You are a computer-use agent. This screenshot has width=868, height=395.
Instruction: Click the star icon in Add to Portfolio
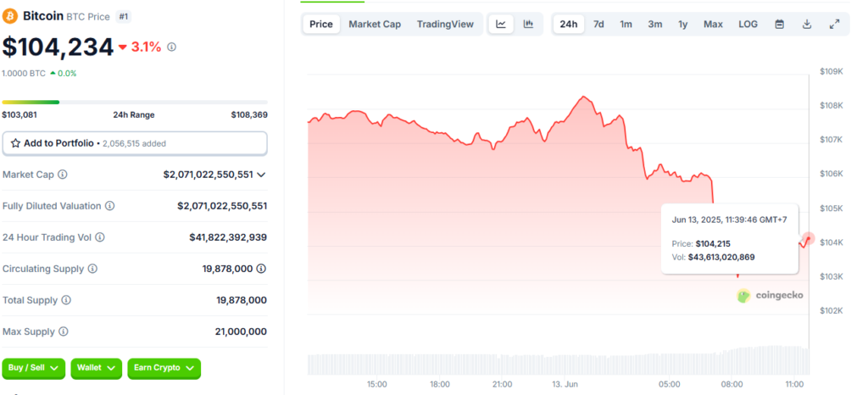[x=15, y=143]
